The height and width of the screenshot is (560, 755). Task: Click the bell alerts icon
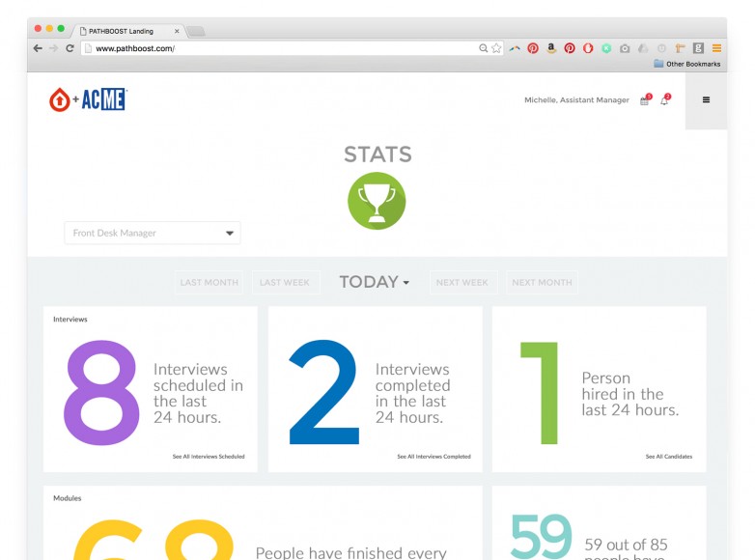(x=664, y=100)
